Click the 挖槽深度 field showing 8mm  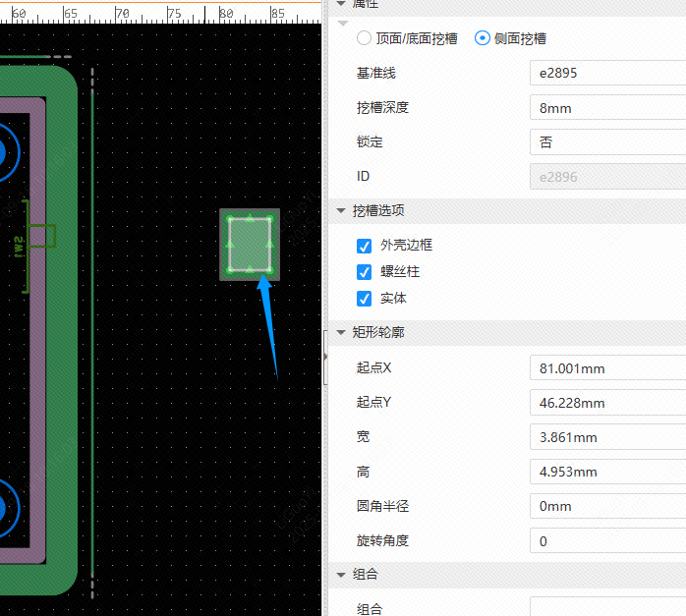pos(606,108)
